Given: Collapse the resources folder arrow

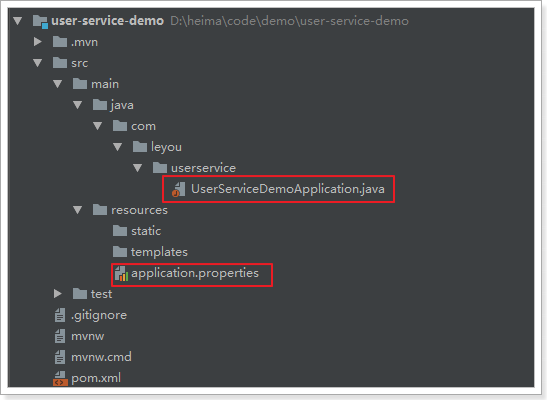Looking at the screenshot, I should 77,210.
